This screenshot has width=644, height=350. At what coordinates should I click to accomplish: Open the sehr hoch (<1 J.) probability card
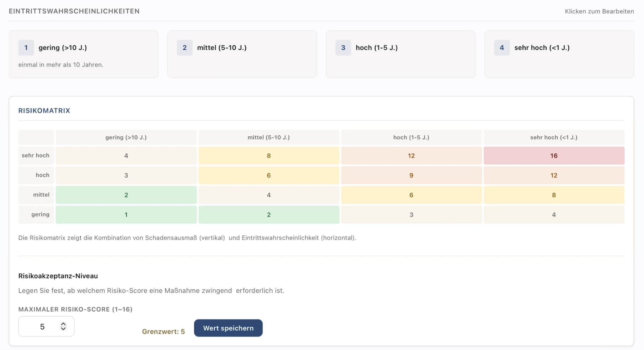tap(559, 54)
